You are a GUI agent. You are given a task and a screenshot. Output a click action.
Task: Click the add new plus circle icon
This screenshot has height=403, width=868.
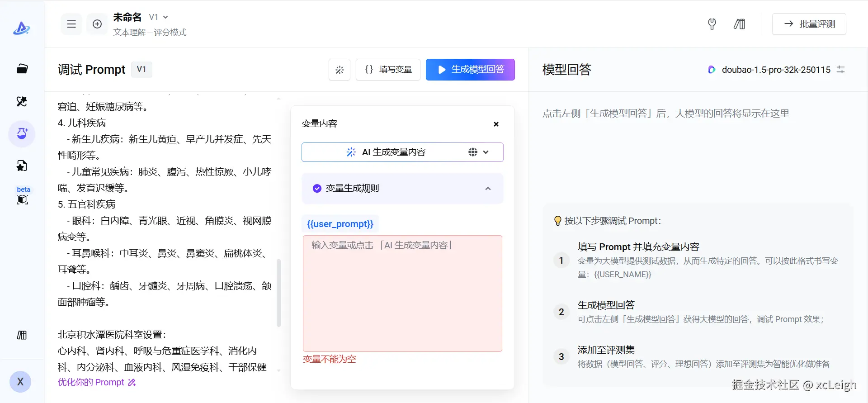[x=97, y=24]
